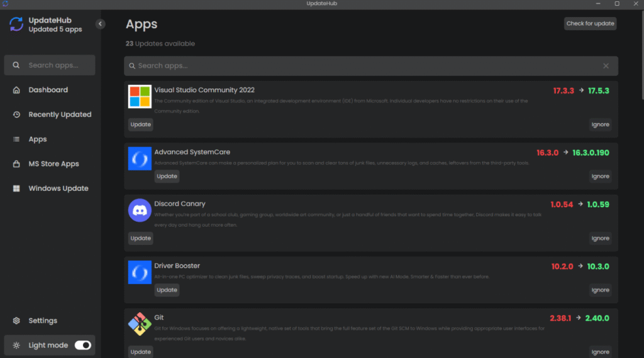Click new version 17.5.3 text
Viewport: 644px width, 358px height.
599,90
